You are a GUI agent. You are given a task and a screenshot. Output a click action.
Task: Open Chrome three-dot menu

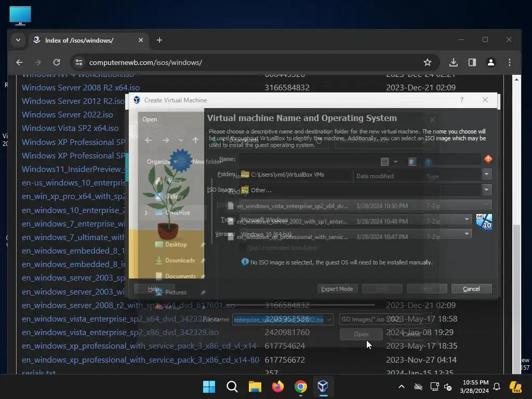pyautogui.click(x=510, y=62)
